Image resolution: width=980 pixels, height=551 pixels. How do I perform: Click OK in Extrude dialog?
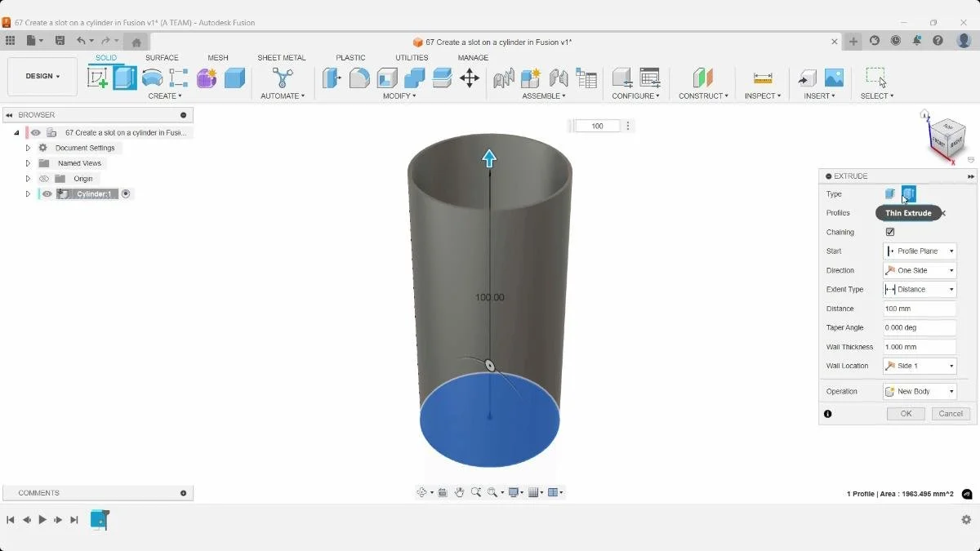tap(906, 414)
